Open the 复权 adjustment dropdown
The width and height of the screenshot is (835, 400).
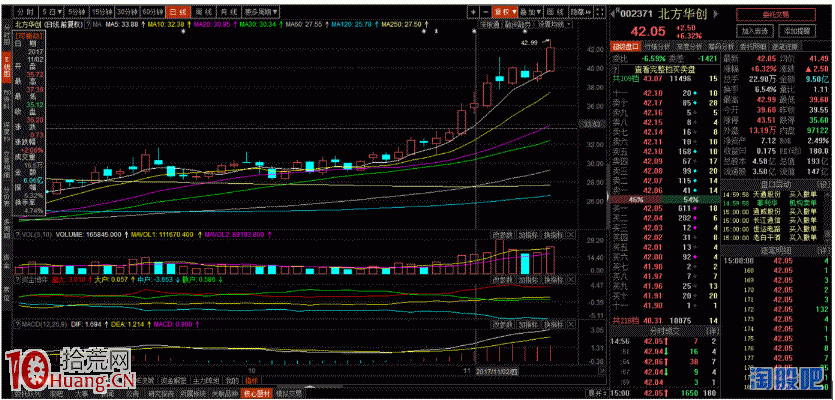504,12
